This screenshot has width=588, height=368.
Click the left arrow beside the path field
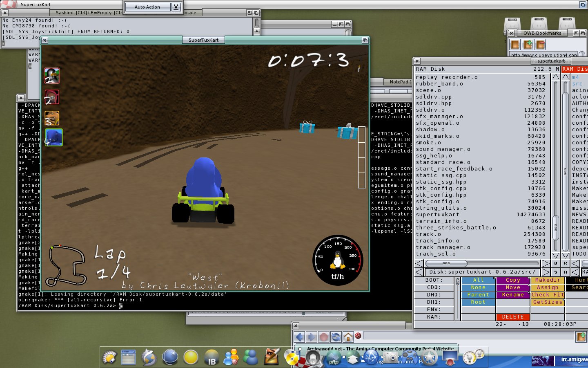419,272
